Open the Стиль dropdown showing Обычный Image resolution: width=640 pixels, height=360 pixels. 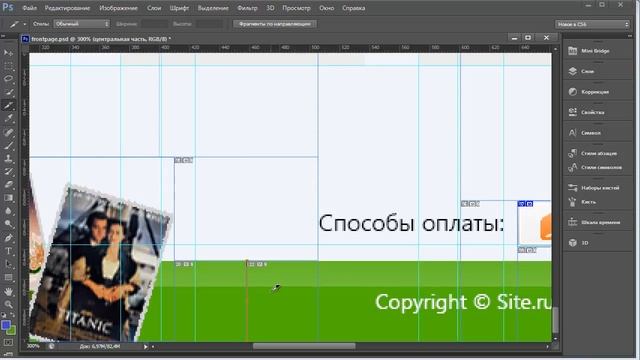coord(82,24)
